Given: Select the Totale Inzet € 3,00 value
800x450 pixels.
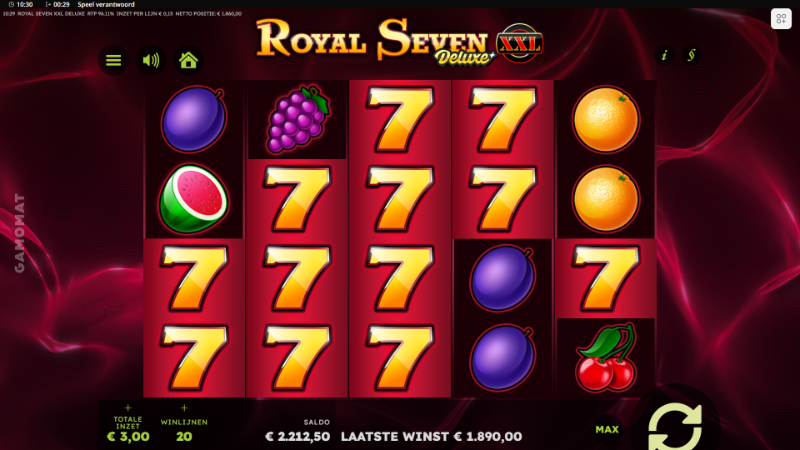Looking at the screenshot, I should coord(128,437).
